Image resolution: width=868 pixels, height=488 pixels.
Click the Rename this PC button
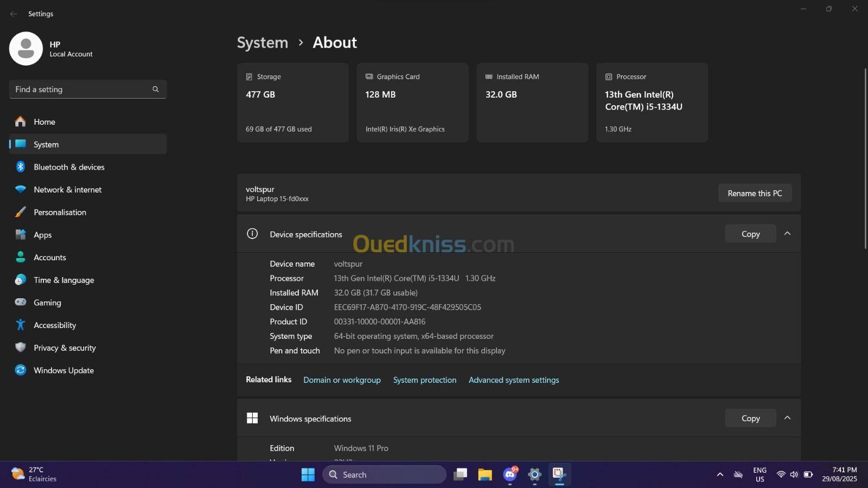(x=755, y=194)
